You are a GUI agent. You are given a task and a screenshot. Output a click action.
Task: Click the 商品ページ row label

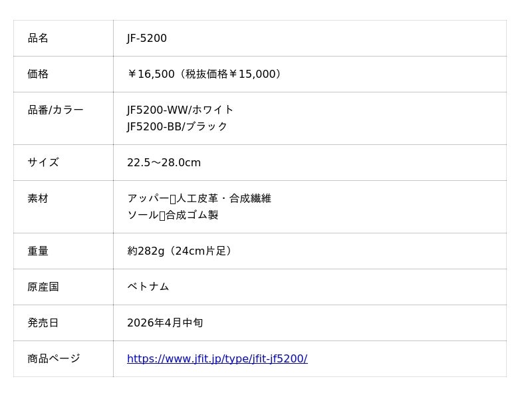pos(54,359)
